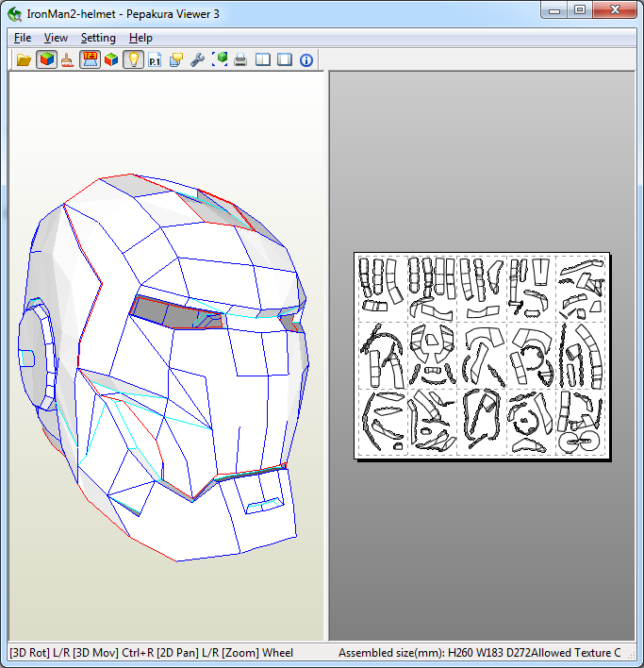Click the fit-to-view green cube icon
The width and height of the screenshot is (644, 668).
[x=219, y=59]
